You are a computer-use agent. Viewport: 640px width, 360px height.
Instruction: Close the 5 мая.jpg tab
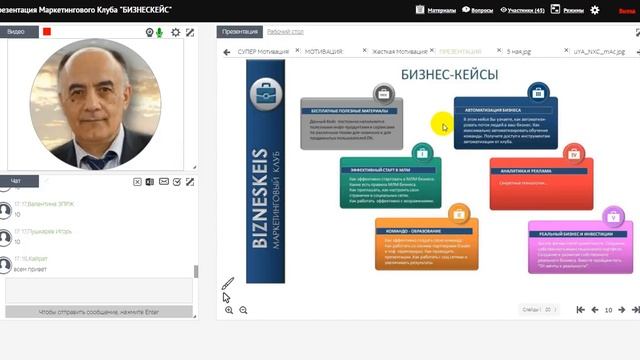tap(566, 51)
